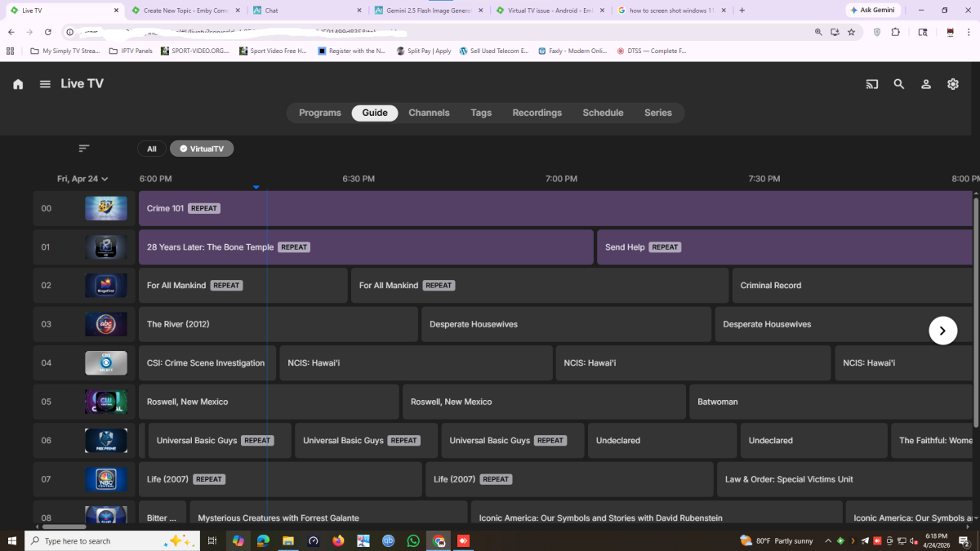Go to Emby home via house icon
The height and width of the screenshot is (551, 980).
[18, 84]
